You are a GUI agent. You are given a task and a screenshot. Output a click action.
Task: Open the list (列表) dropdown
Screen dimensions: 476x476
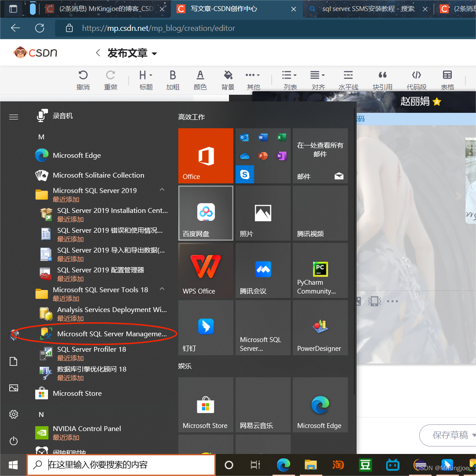click(x=290, y=80)
